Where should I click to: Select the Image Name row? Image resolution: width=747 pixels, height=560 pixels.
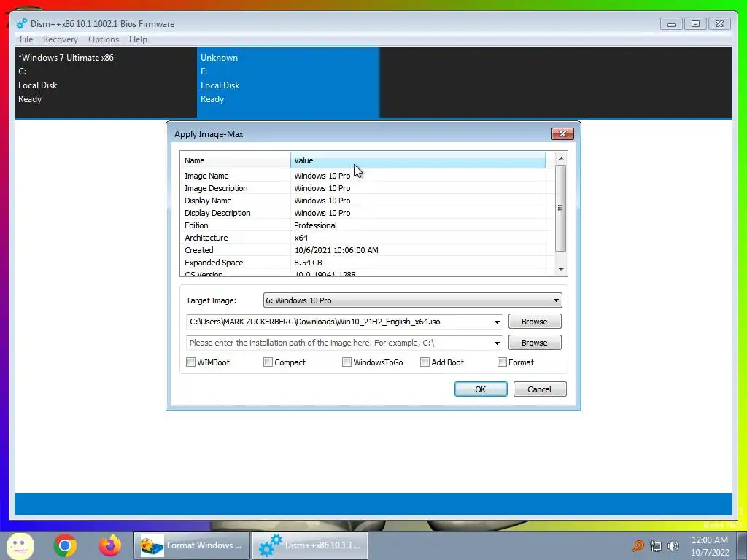pos(367,176)
